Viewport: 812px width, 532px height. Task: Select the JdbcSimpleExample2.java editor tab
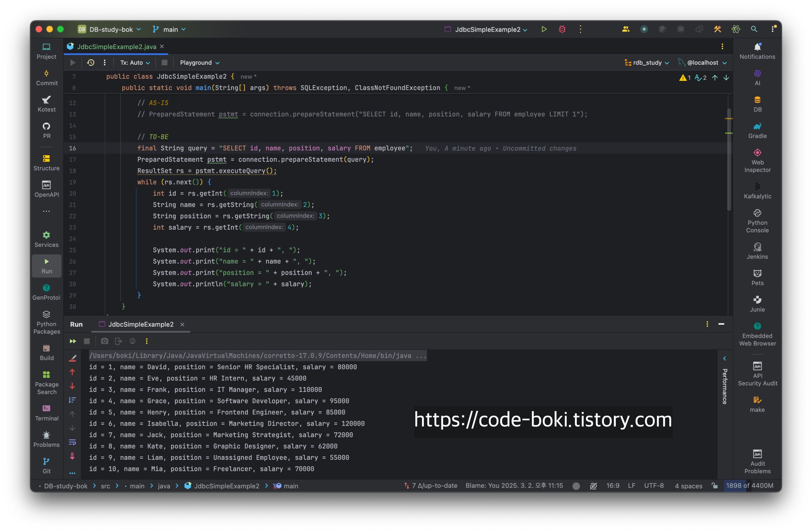click(116, 47)
